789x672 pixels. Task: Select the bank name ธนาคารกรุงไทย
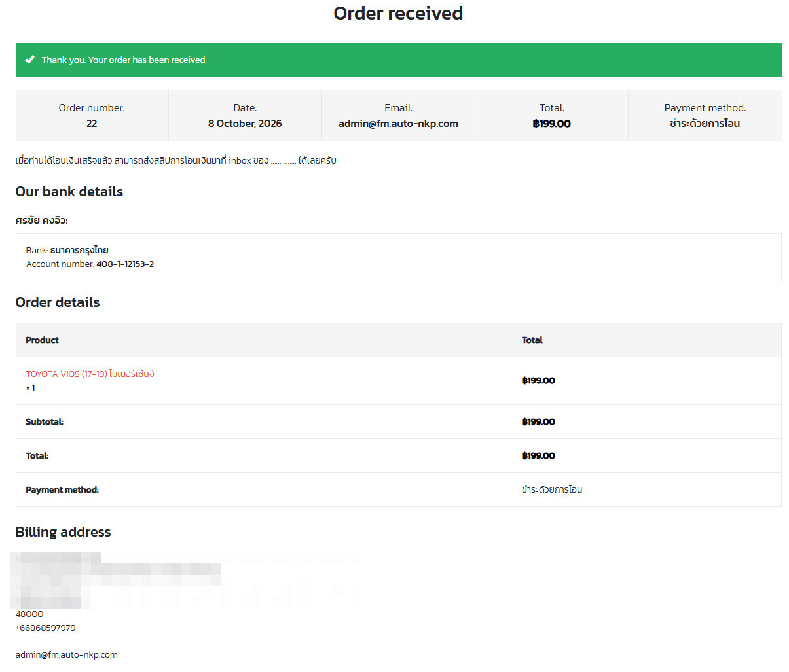pos(79,250)
